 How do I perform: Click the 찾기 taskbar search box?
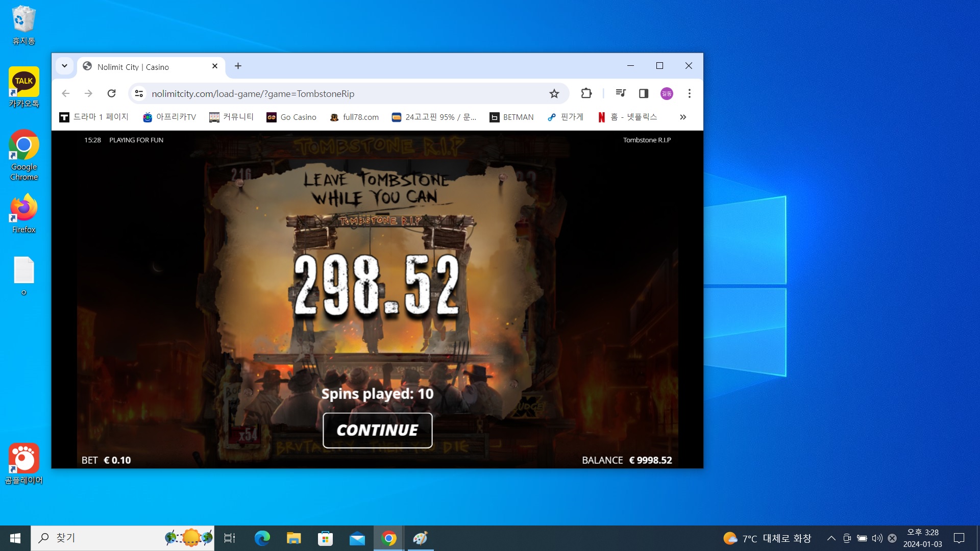tap(122, 538)
